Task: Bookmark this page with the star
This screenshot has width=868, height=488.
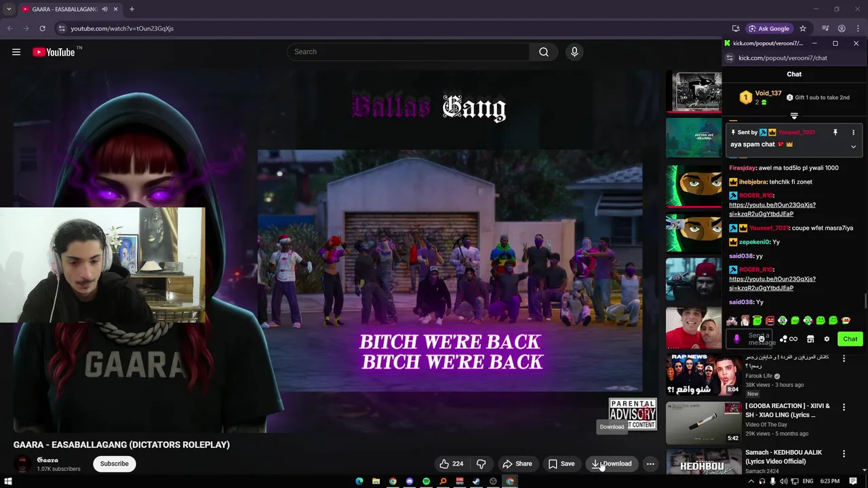Action: (803, 28)
